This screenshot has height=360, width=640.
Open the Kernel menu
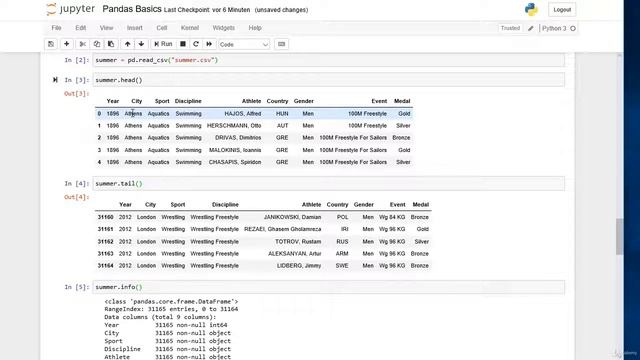coord(190,28)
